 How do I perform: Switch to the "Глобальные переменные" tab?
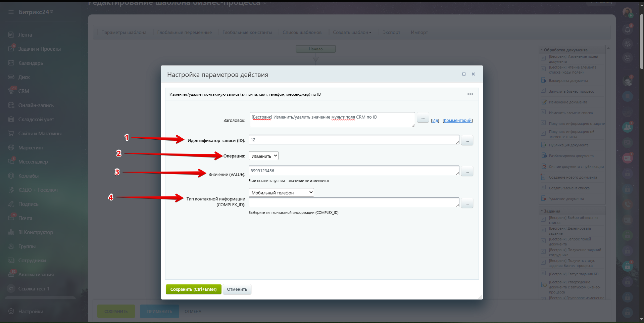click(x=184, y=32)
